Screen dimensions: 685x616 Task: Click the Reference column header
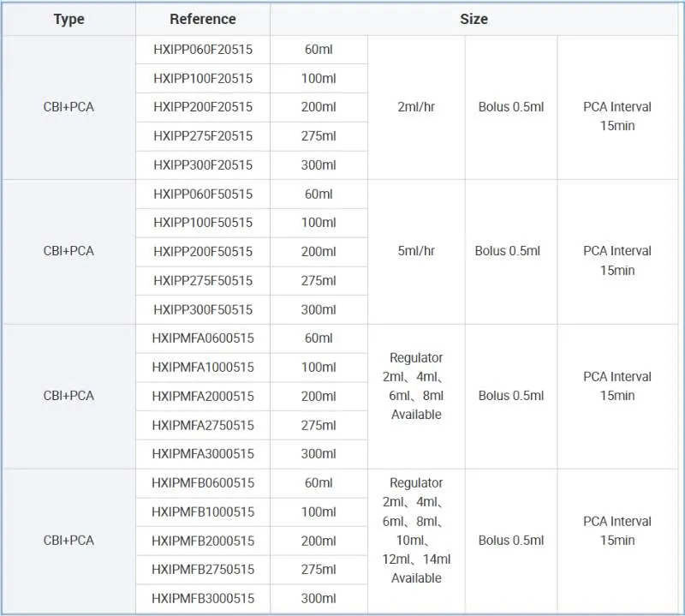point(203,19)
